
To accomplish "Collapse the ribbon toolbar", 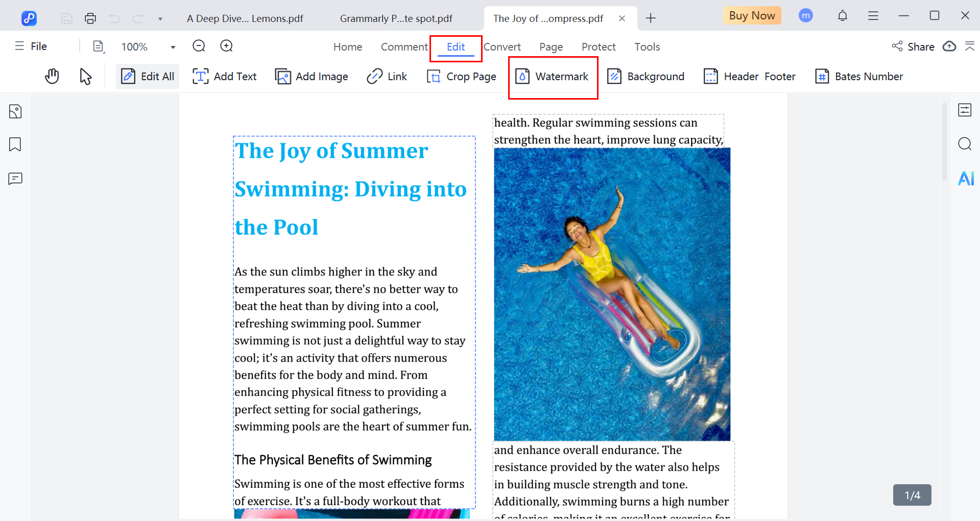I will (969, 46).
